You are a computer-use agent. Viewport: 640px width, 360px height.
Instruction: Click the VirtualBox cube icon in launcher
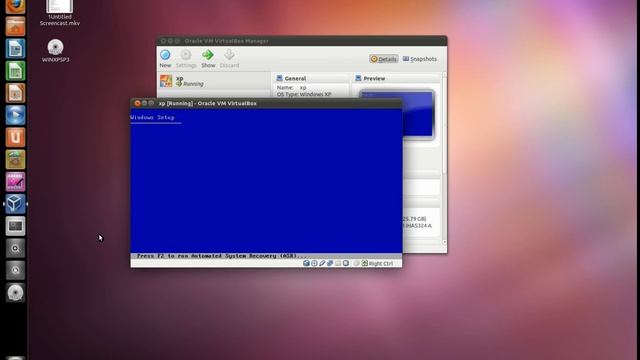(16, 203)
